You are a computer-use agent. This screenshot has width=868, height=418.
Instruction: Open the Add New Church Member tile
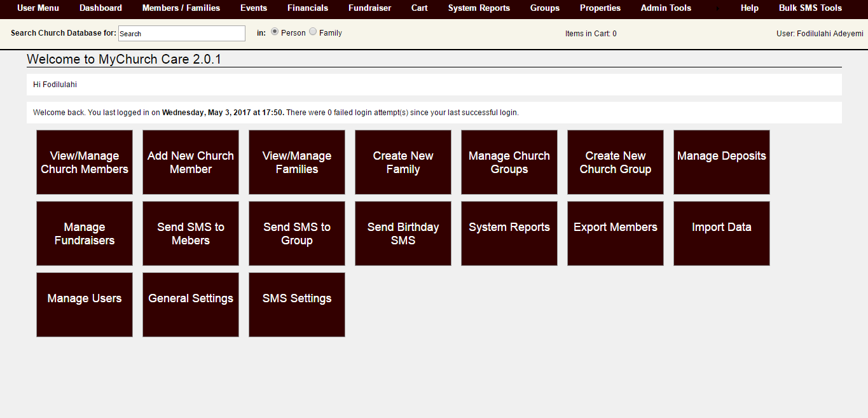[191, 162]
